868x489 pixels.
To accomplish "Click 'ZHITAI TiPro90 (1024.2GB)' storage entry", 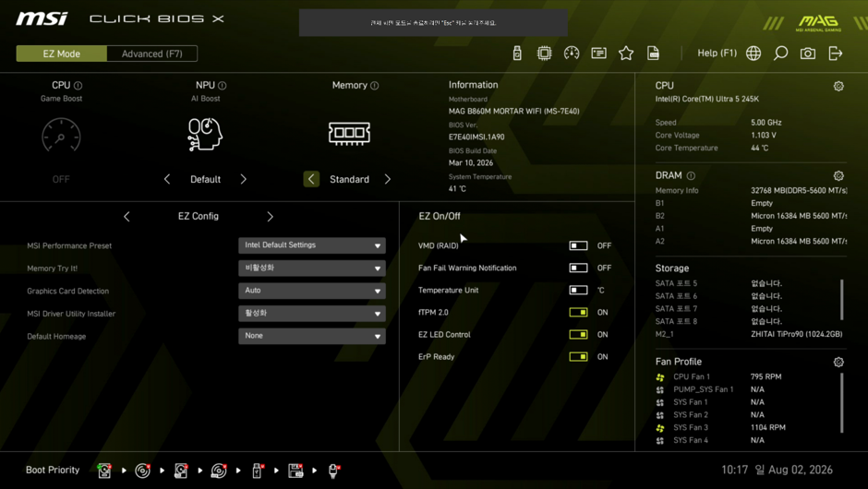I will pyautogui.click(x=797, y=334).
